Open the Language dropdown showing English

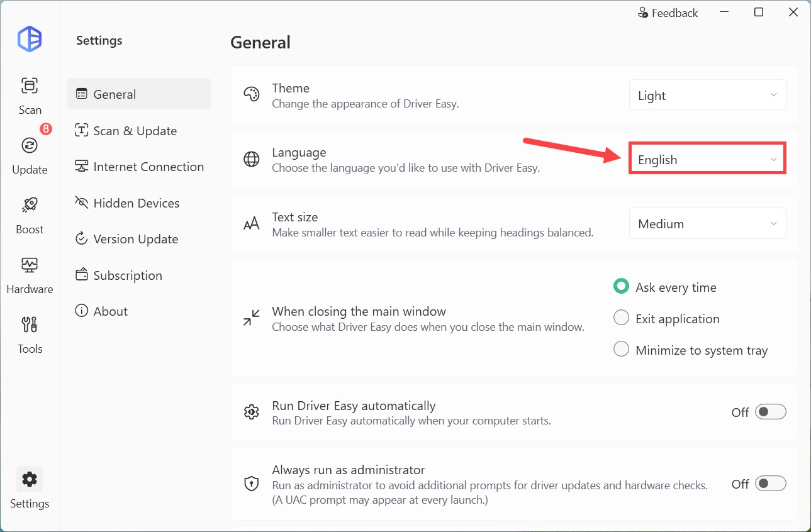(707, 160)
